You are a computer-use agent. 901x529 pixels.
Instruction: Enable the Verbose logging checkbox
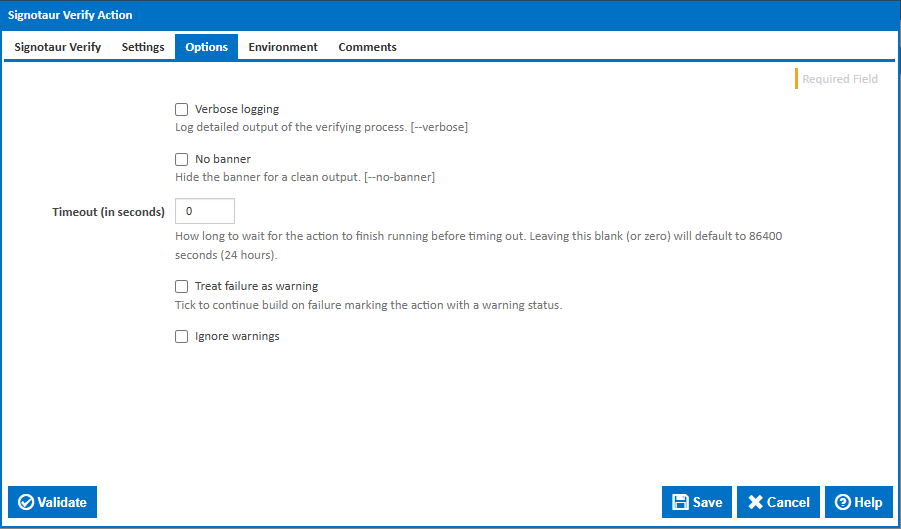(182, 110)
